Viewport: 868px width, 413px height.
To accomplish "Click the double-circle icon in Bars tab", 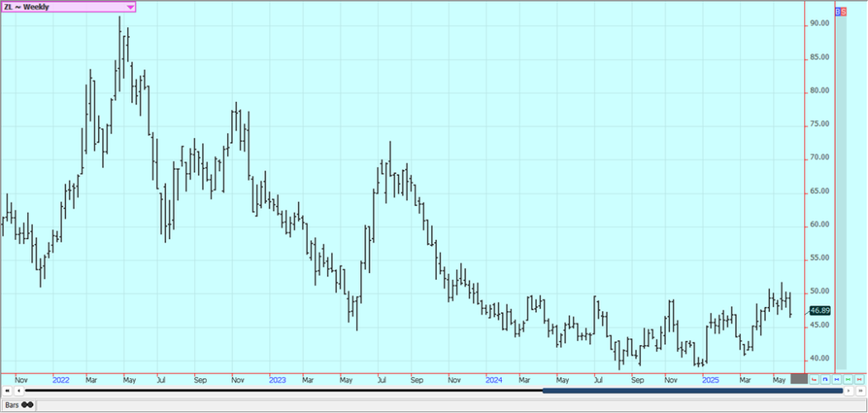I will coord(27,405).
